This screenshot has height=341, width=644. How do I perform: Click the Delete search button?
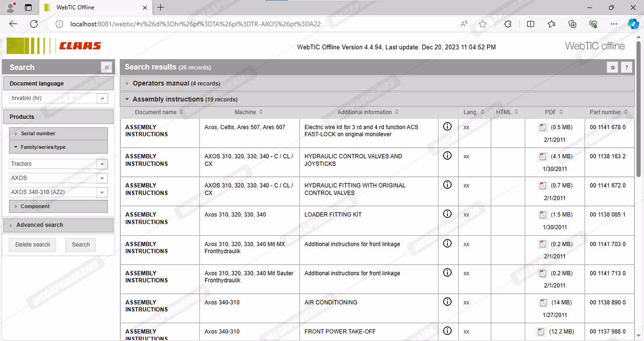[x=33, y=245]
